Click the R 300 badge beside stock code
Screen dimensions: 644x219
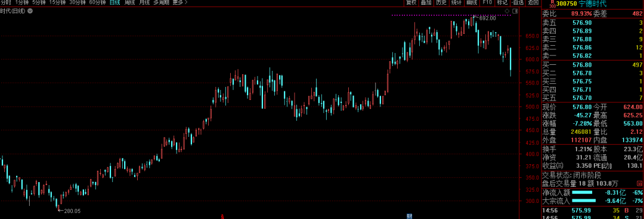552,4
